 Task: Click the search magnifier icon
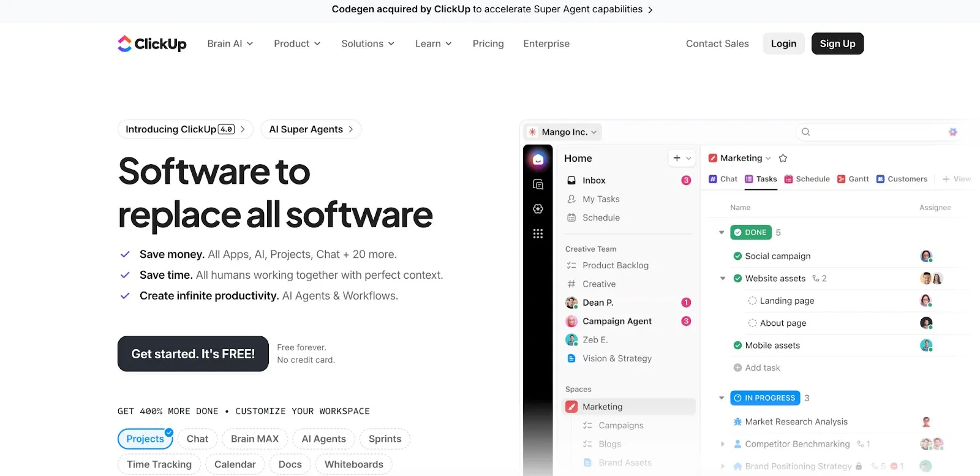pos(806,132)
